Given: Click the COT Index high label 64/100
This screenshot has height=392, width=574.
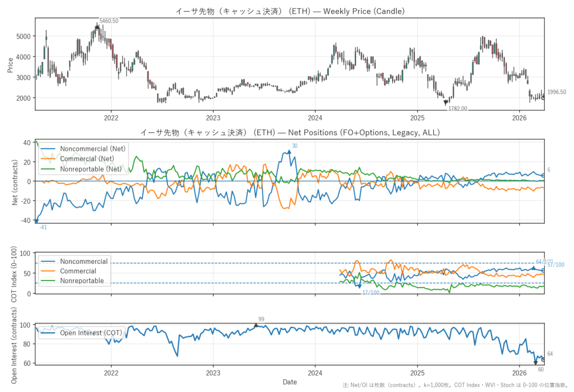Looking at the screenshot, I should pyautogui.click(x=544, y=262).
